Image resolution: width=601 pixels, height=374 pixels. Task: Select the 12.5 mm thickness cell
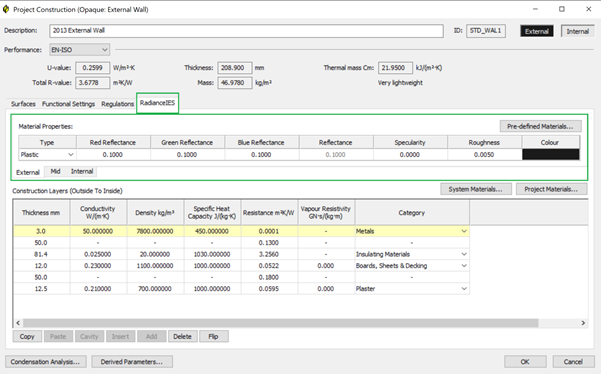click(x=41, y=289)
